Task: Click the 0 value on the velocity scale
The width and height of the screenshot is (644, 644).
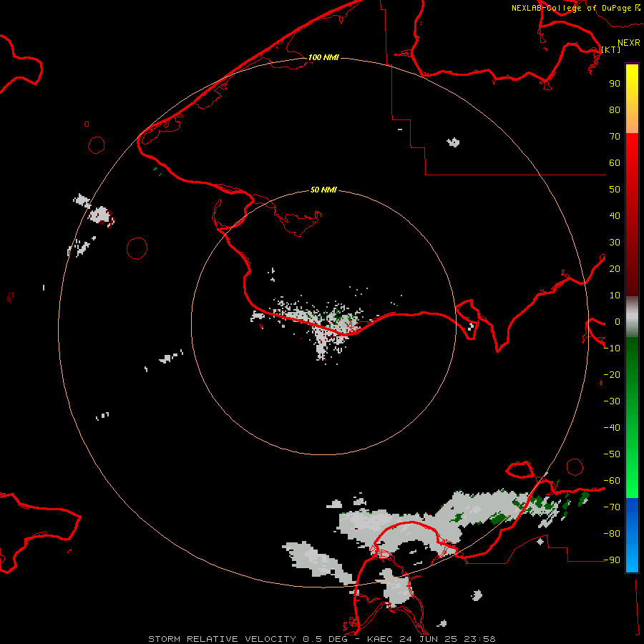Action: pos(617,322)
